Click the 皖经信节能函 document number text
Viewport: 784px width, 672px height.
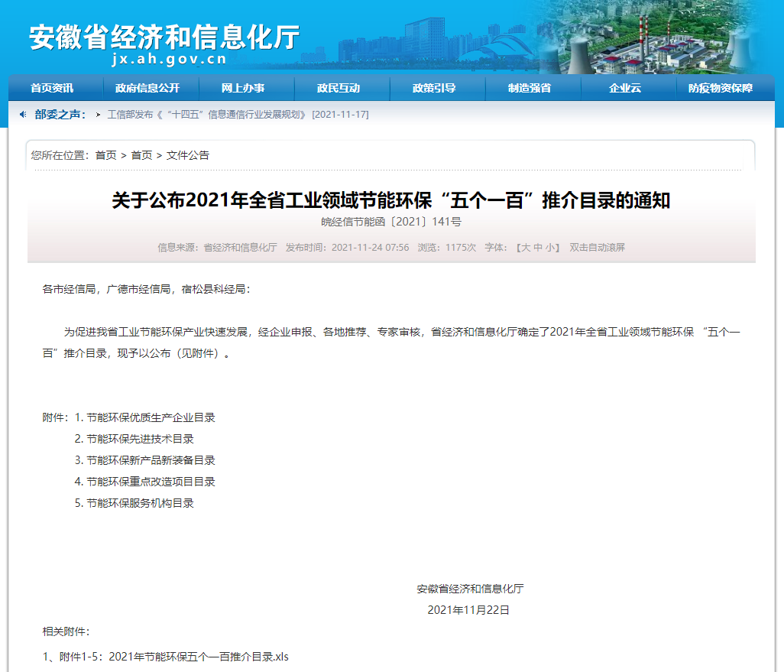tap(392, 222)
